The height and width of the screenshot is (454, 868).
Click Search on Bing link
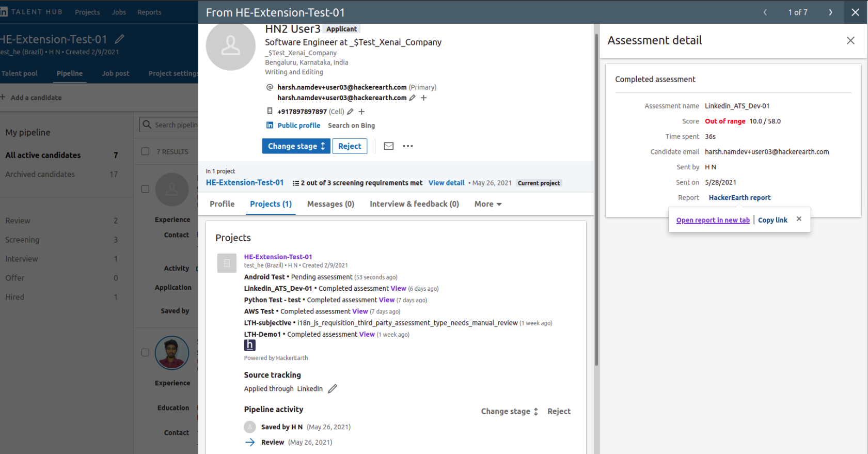(351, 125)
